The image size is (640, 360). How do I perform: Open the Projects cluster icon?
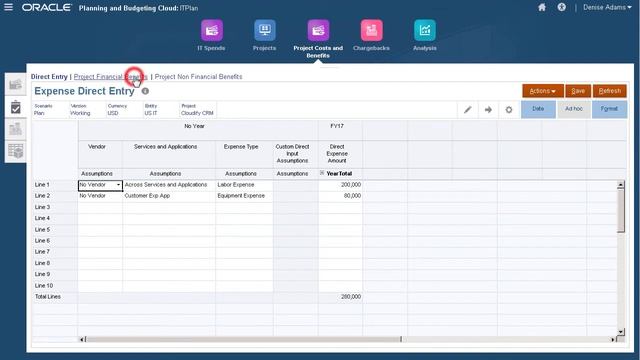coord(264,30)
